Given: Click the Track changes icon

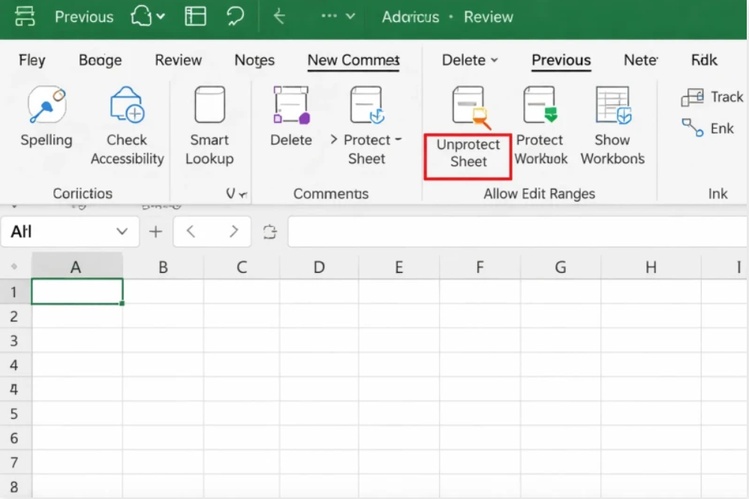Looking at the screenshot, I should click(692, 97).
